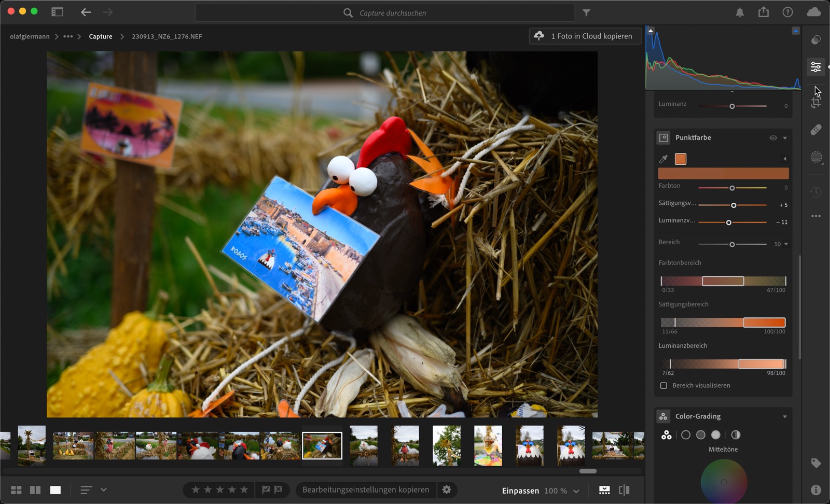830x504 pixels.
Task: Click the filter funnel icon
Action: [x=586, y=13]
